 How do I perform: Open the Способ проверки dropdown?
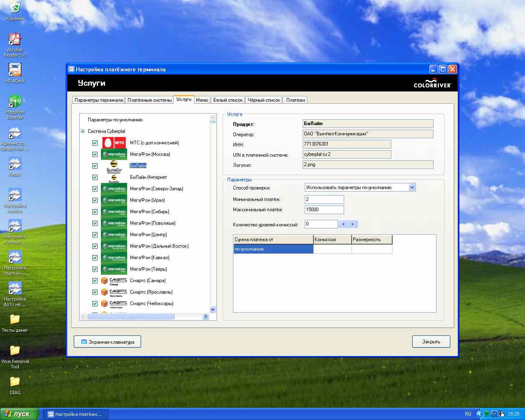[x=412, y=187]
